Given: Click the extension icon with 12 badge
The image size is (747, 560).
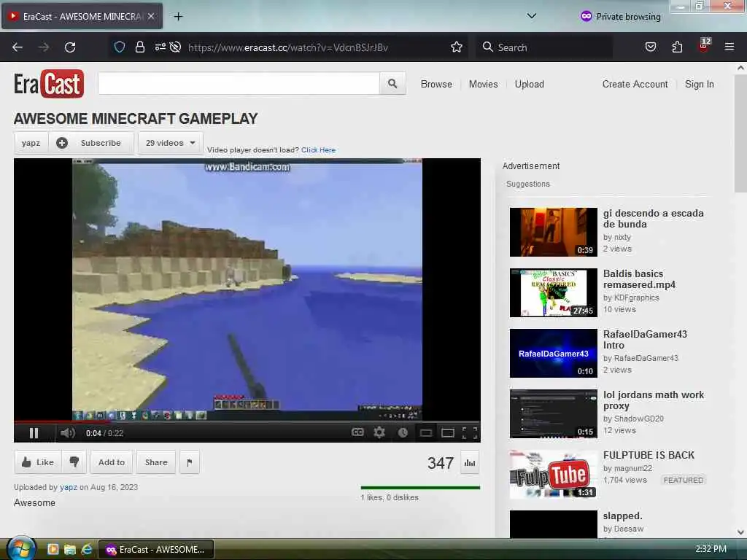Looking at the screenshot, I should coord(704,45).
